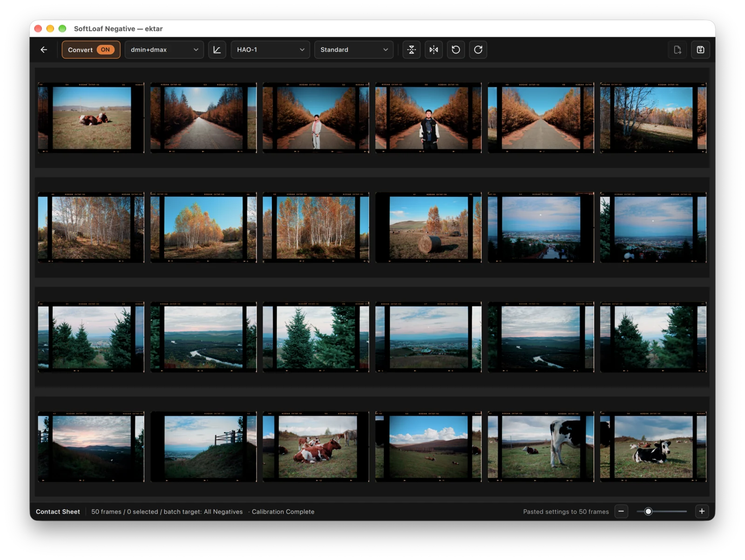
Task: Open the tone curve editor icon
Action: (217, 50)
